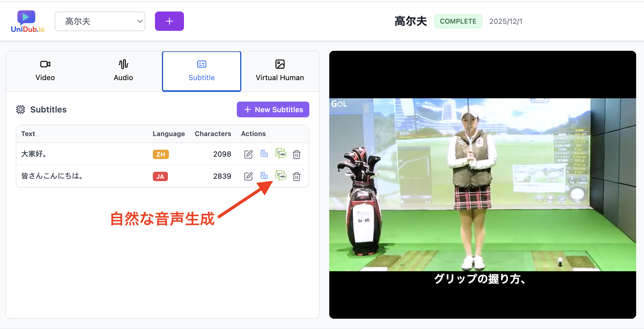Create a new project with the plus button
The image size is (644, 329).
(169, 21)
